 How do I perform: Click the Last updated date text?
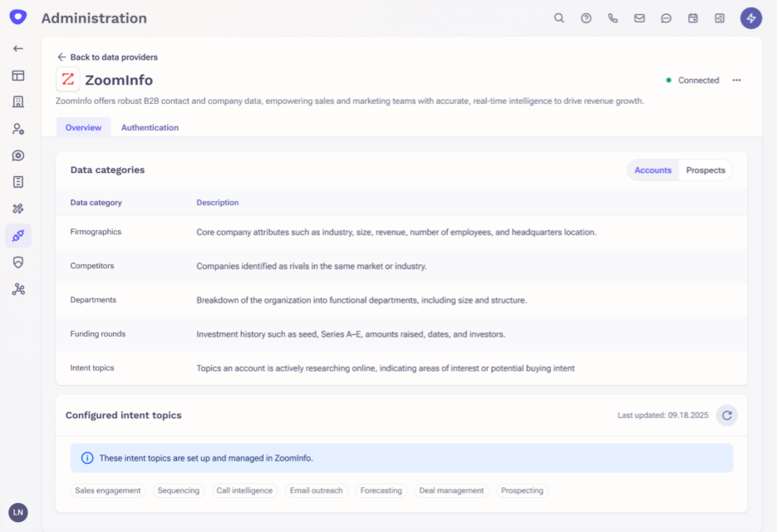pos(663,416)
